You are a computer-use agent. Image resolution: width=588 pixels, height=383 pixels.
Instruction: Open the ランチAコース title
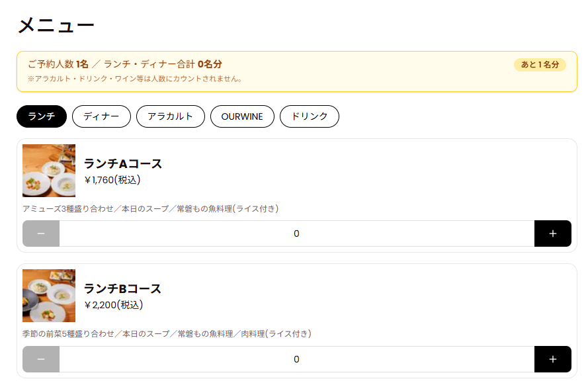(x=123, y=164)
